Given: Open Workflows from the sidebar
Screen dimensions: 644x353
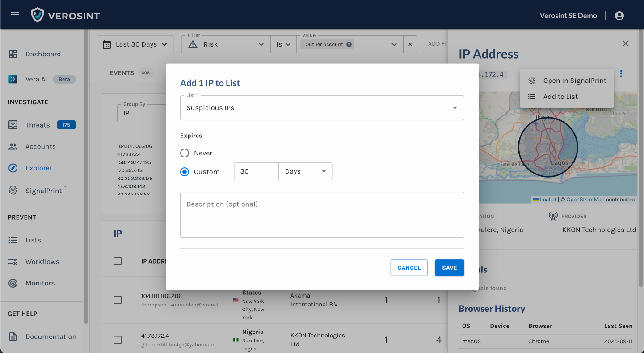Looking at the screenshot, I should (x=42, y=262).
